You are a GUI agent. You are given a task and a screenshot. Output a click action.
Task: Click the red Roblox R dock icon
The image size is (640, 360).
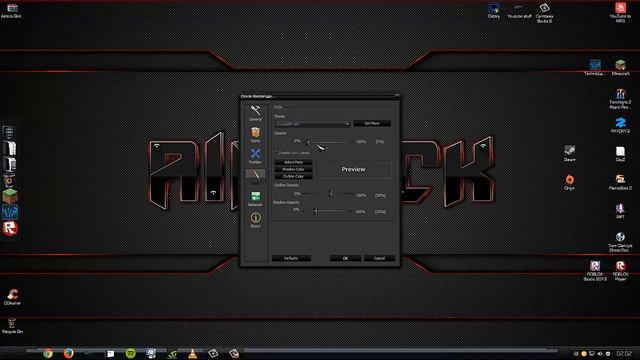(10, 228)
